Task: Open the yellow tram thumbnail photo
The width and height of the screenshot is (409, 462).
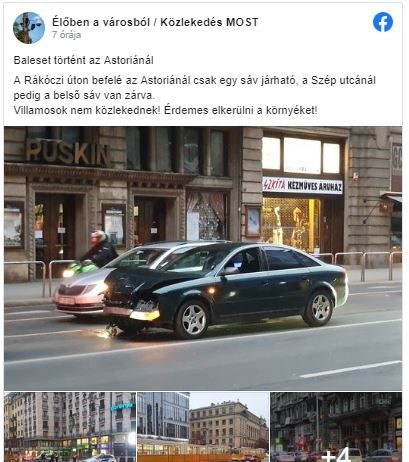Action: 203,427
